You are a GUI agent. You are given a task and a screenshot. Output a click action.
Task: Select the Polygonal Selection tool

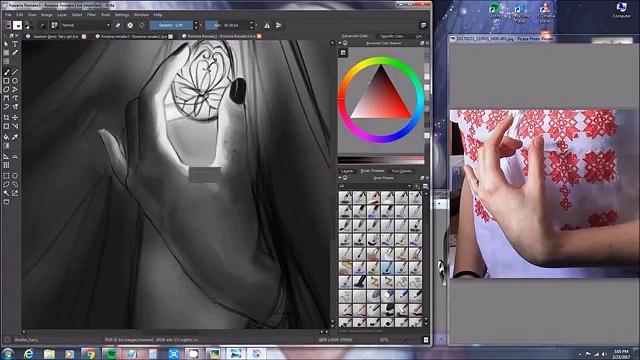pos(6,184)
